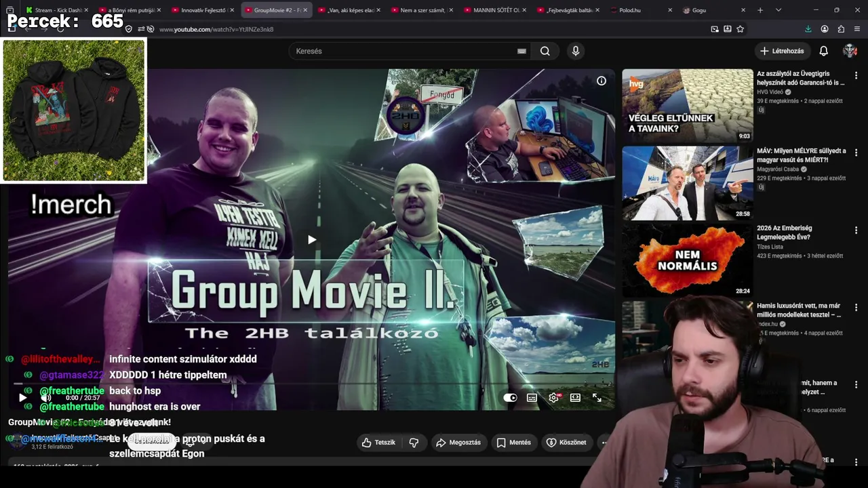Save the video with Mentés

click(x=513, y=443)
